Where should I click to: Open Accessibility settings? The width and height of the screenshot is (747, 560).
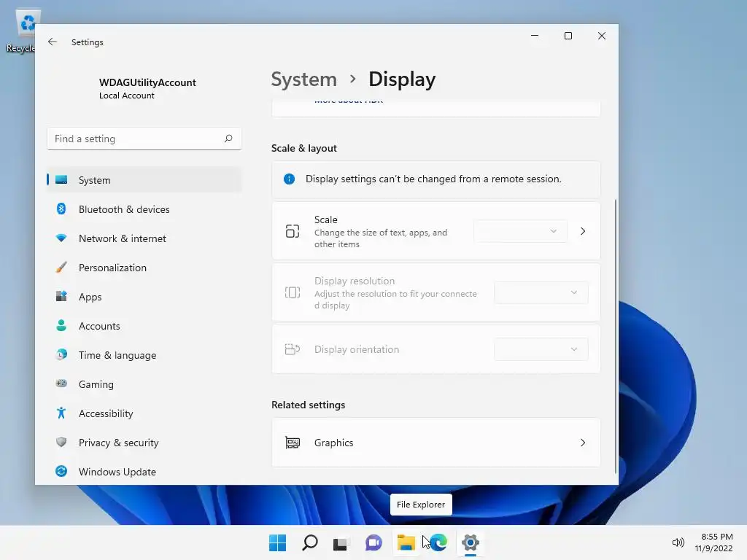pos(144,413)
